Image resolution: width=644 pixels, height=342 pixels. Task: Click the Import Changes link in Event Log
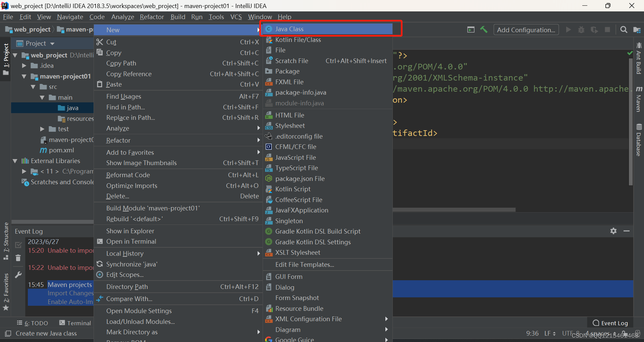click(70, 293)
